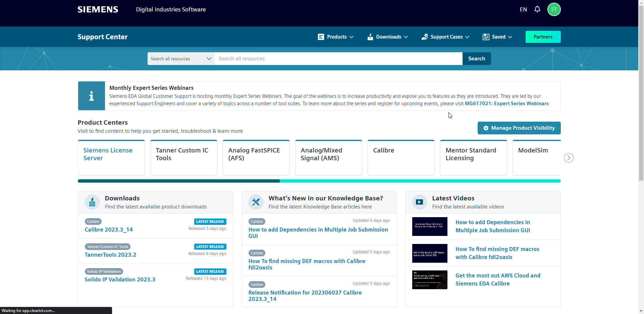This screenshot has width=644, height=314.
Task: Open the search scope dropdown
Action: pyautogui.click(x=181, y=59)
